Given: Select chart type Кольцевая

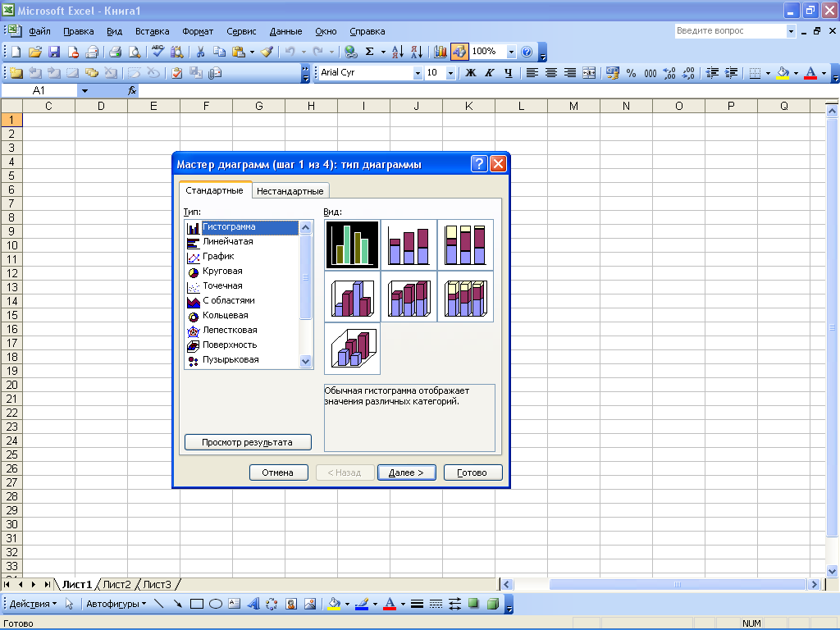Looking at the screenshot, I should (x=225, y=315).
